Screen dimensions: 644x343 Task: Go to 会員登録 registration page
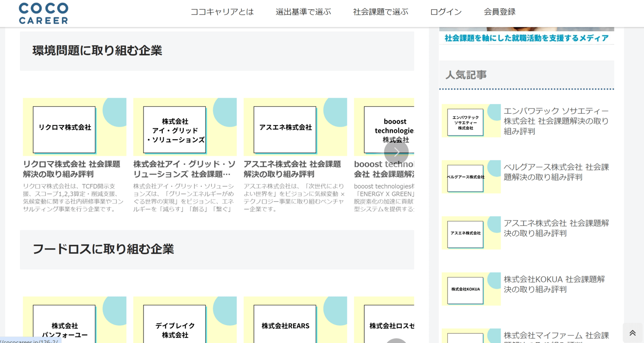coord(499,12)
